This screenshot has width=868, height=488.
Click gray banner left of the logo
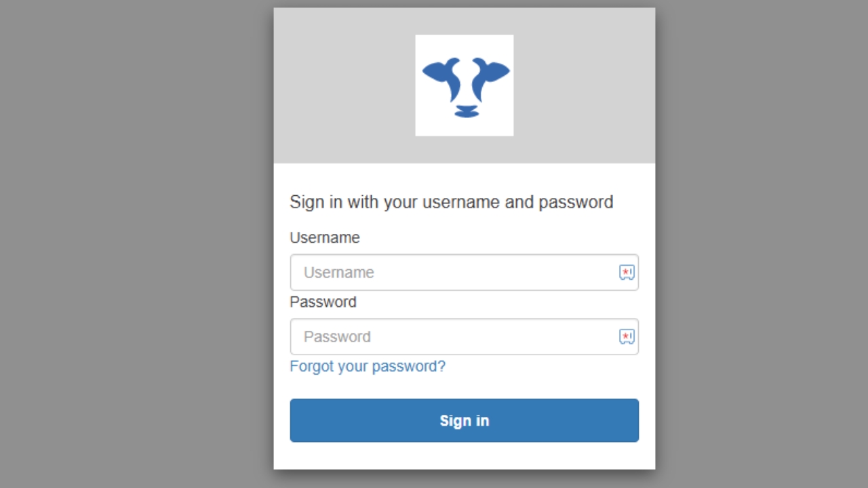click(x=344, y=86)
